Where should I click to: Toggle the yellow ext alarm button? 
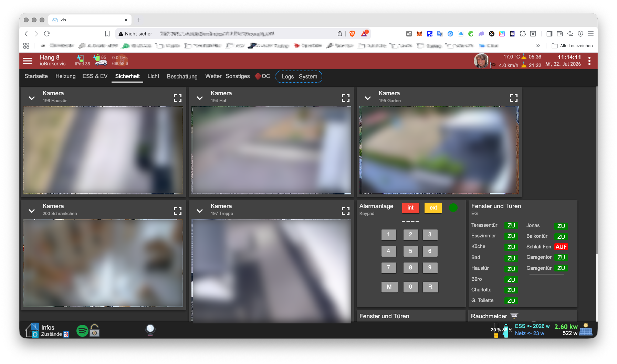[433, 208]
